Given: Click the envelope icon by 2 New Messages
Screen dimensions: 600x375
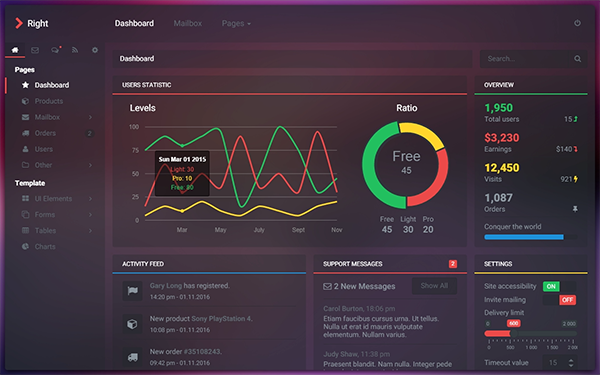Looking at the screenshot, I should [327, 287].
